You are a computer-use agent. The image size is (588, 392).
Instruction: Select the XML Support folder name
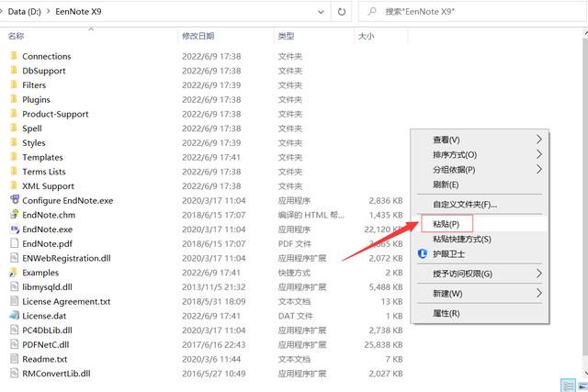48,186
